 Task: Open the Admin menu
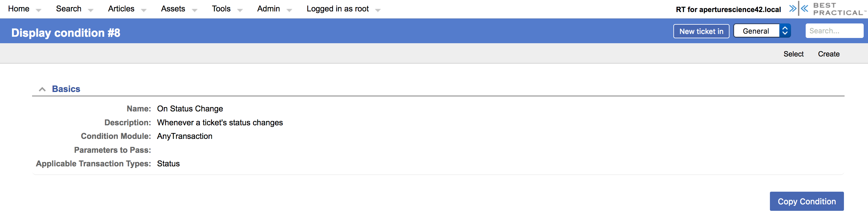(268, 9)
